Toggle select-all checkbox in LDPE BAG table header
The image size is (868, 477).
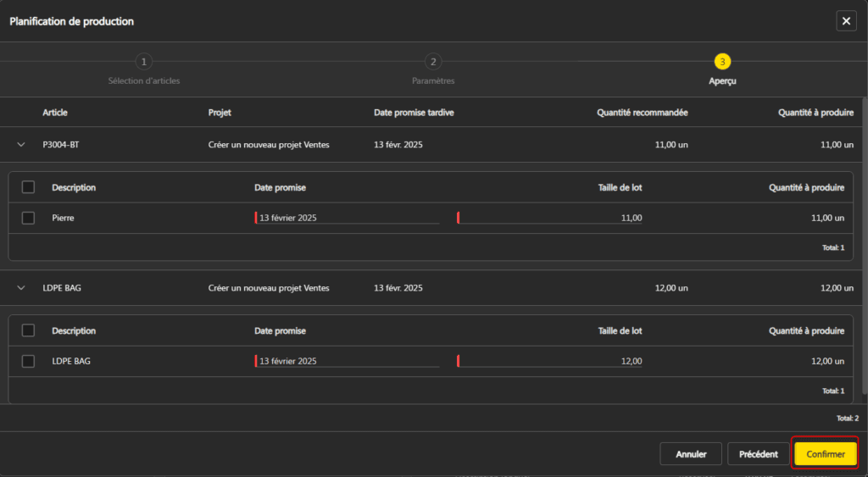[28, 330]
